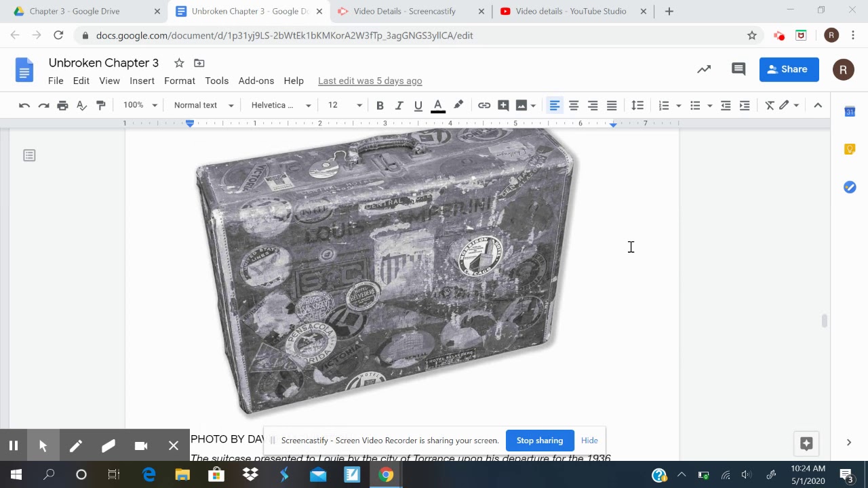Open the zoom 100% dropdown
The height and width of the screenshot is (488, 868).
click(x=140, y=105)
